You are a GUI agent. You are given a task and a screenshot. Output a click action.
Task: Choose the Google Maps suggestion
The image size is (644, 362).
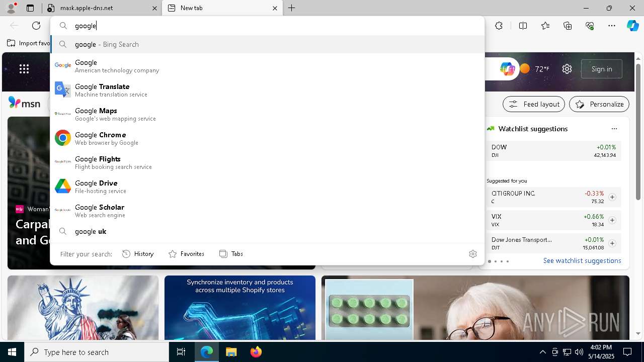tap(267, 114)
